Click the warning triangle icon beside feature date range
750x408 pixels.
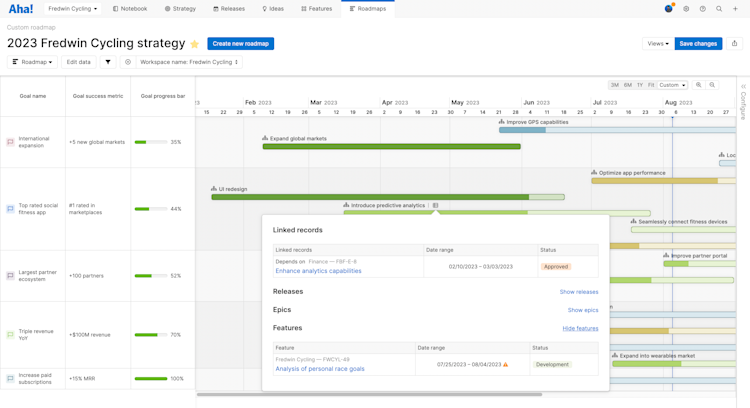pos(506,364)
